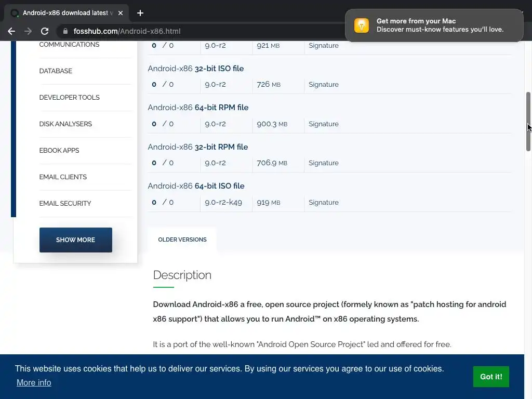The height and width of the screenshot is (399, 532).
Task: Open the Communications category
Action: click(69, 45)
